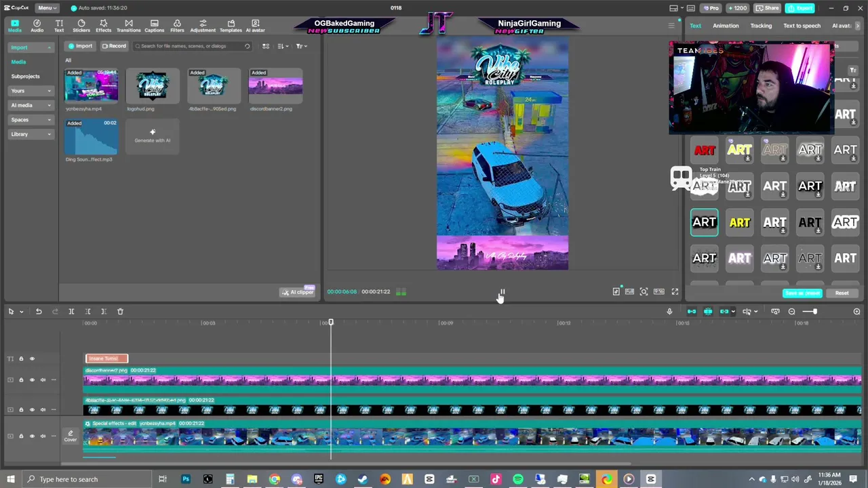Screen dimensions: 868x488
Task: Hide the main ycnbezsyha.mp4 track
Action: click(31, 436)
